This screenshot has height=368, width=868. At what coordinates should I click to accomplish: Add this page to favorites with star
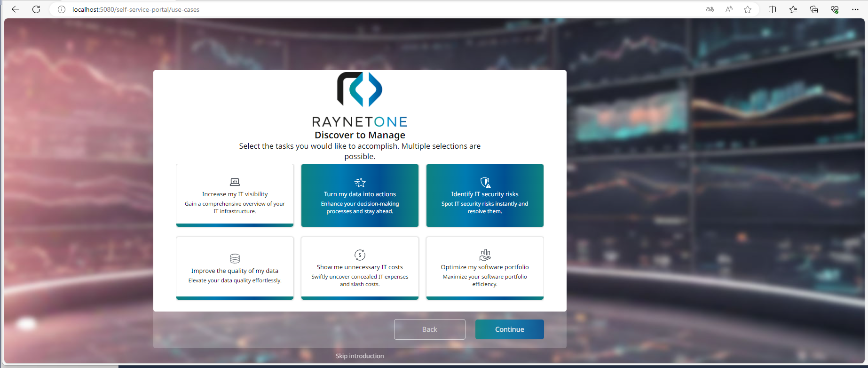click(748, 9)
